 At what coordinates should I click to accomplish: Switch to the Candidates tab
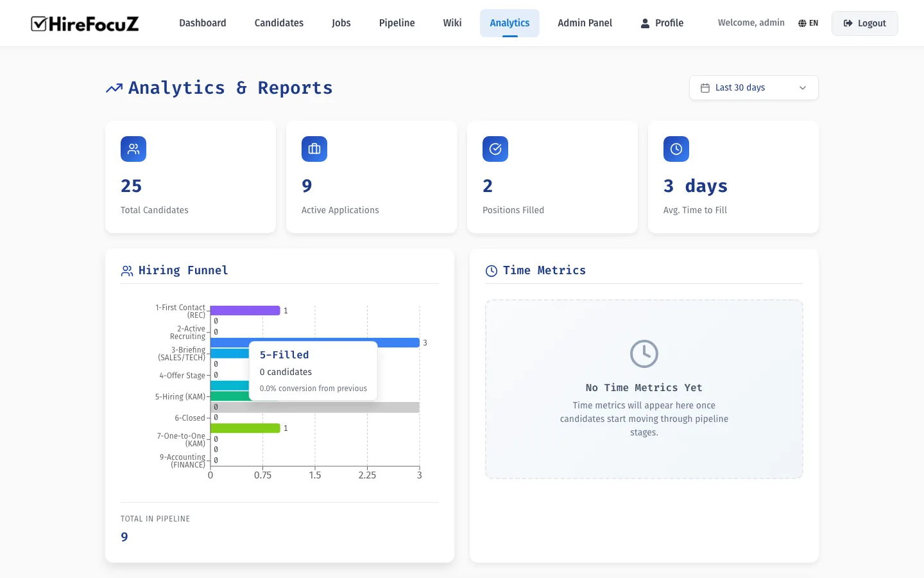[x=278, y=22]
